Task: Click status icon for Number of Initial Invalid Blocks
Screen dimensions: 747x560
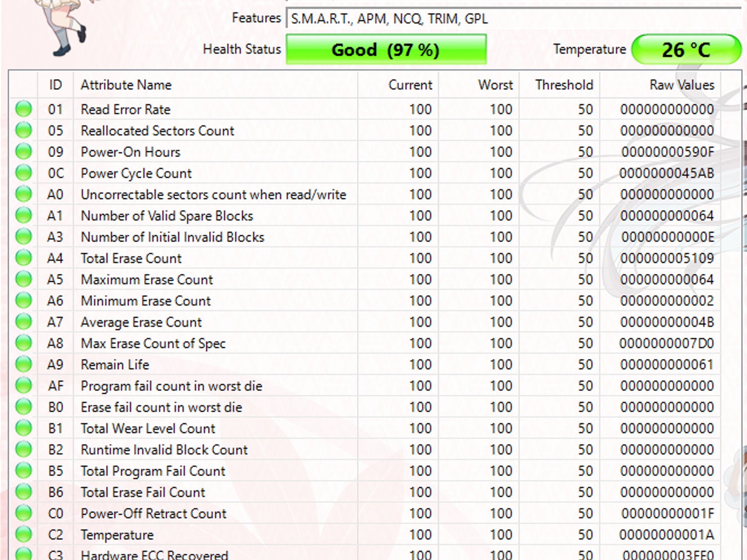Action: 24,237
